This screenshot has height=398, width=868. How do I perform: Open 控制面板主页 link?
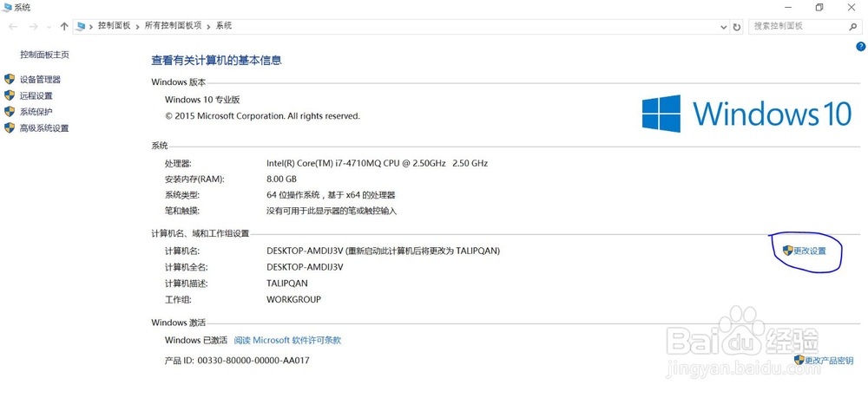[x=44, y=55]
